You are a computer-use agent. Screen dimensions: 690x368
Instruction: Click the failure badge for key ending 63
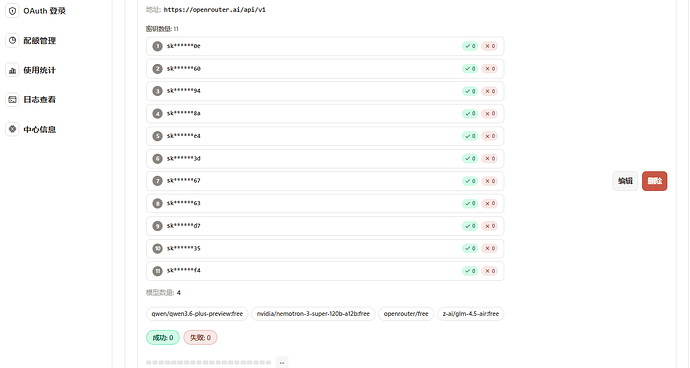tap(489, 203)
